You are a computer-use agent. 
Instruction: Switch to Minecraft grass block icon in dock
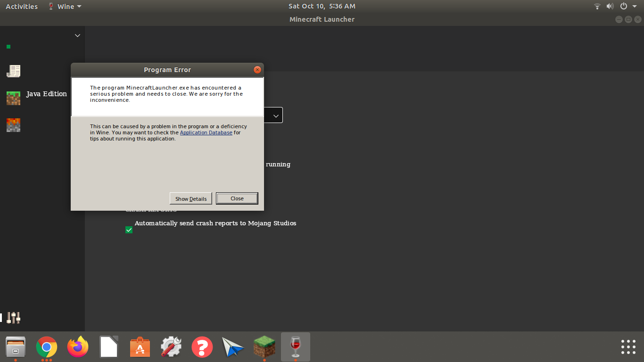[264, 347]
